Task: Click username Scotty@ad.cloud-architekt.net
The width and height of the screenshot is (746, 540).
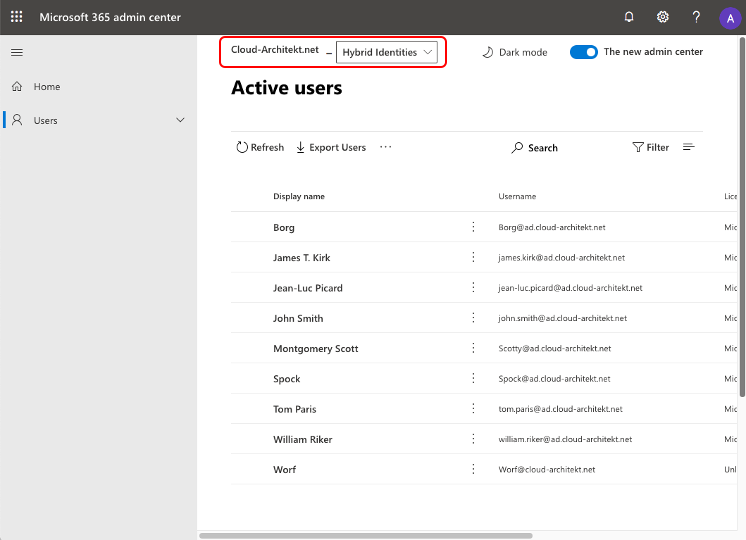Action: pyautogui.click(x=555, y=349)
